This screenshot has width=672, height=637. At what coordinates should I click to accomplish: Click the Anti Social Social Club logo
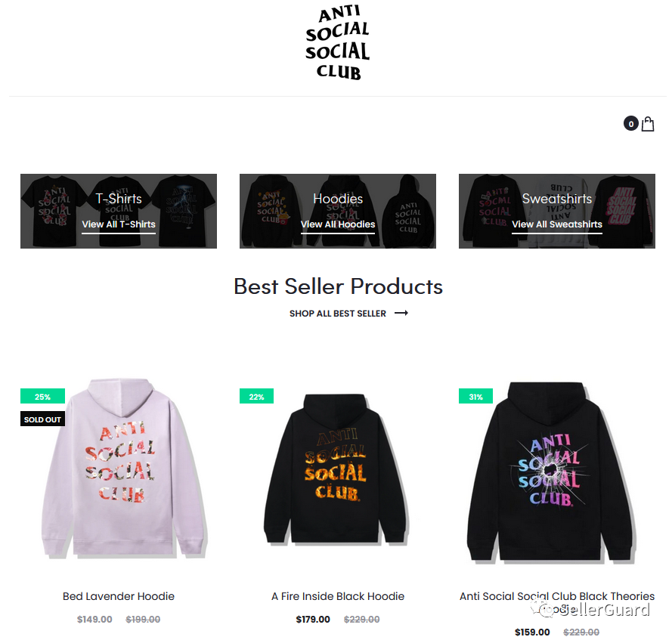point(338,42)
